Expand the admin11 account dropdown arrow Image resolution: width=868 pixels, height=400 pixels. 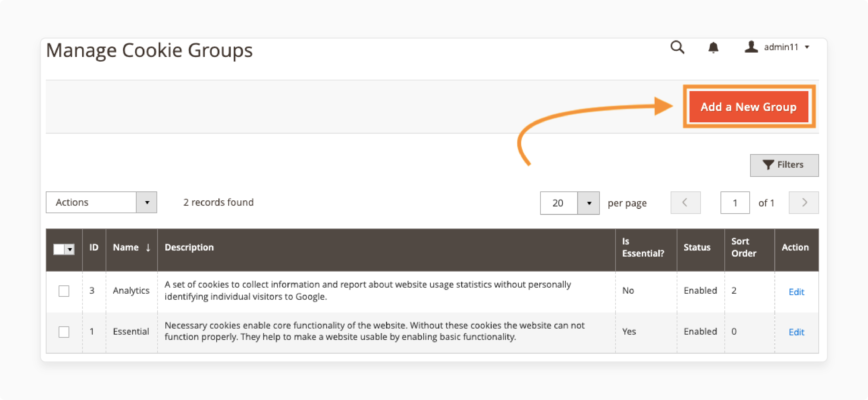click(x=807, y=47)
